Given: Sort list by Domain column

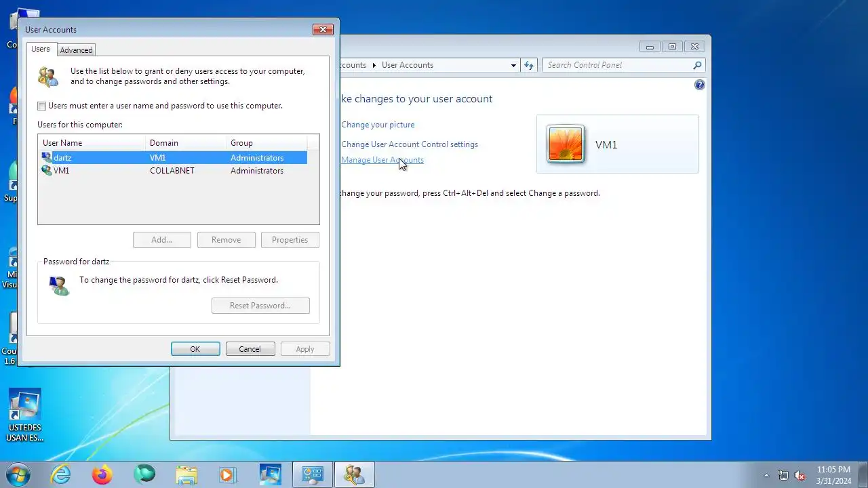Looking at the screenshot, I should pyautogui.click(x=186, y=142).
